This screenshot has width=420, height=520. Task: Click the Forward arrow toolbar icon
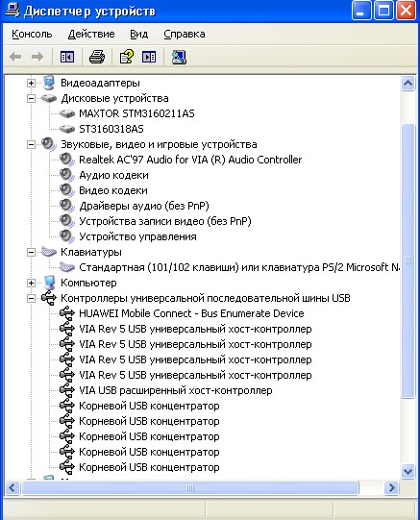tap(37, 57)
